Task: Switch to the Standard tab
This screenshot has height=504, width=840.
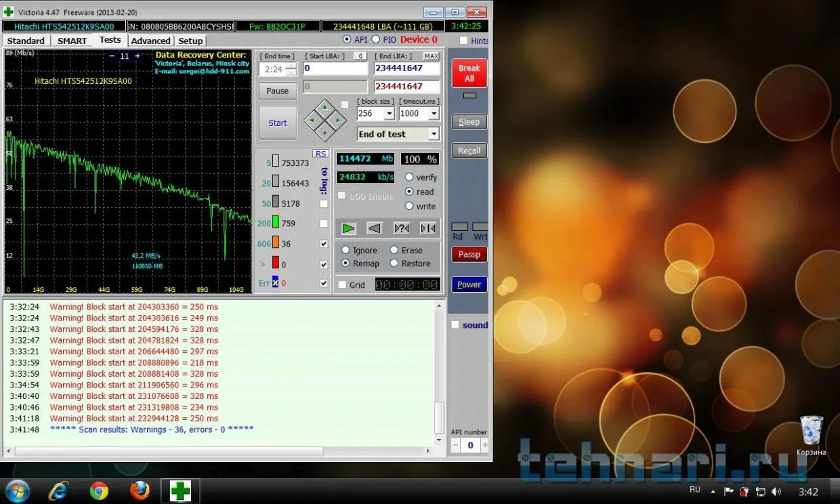Action: (x=26, y=41)
